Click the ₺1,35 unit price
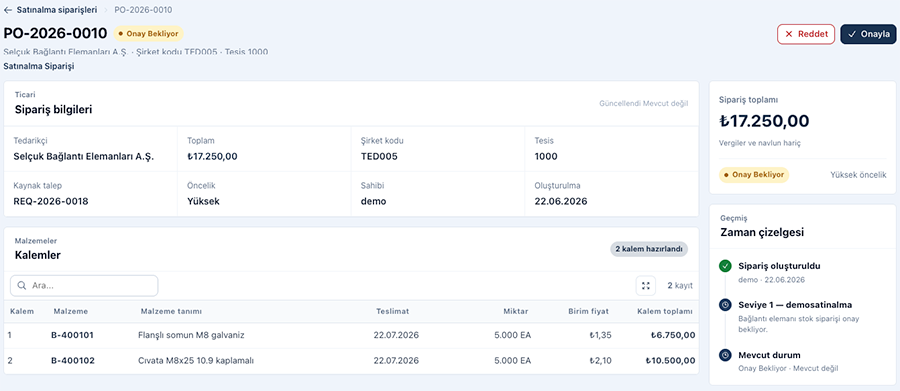This screenshot has height=391, width=900. point(600,335)
